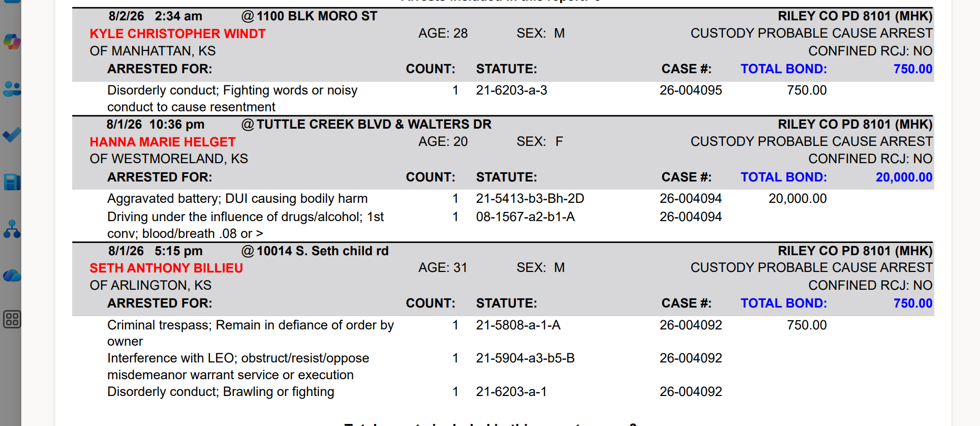Open the People icon in the sidebar
The height and width of the screenshot is (426, 980).
pyautogui.click(x=12, y=89)
